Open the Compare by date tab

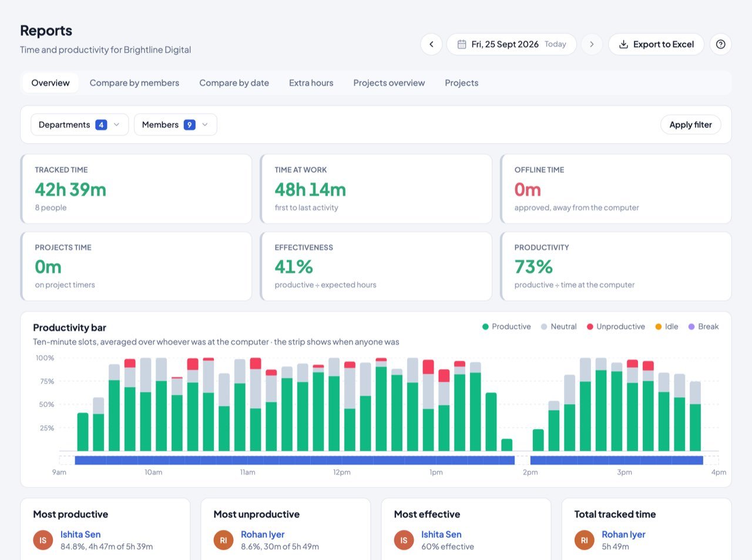tap(234, 83)
